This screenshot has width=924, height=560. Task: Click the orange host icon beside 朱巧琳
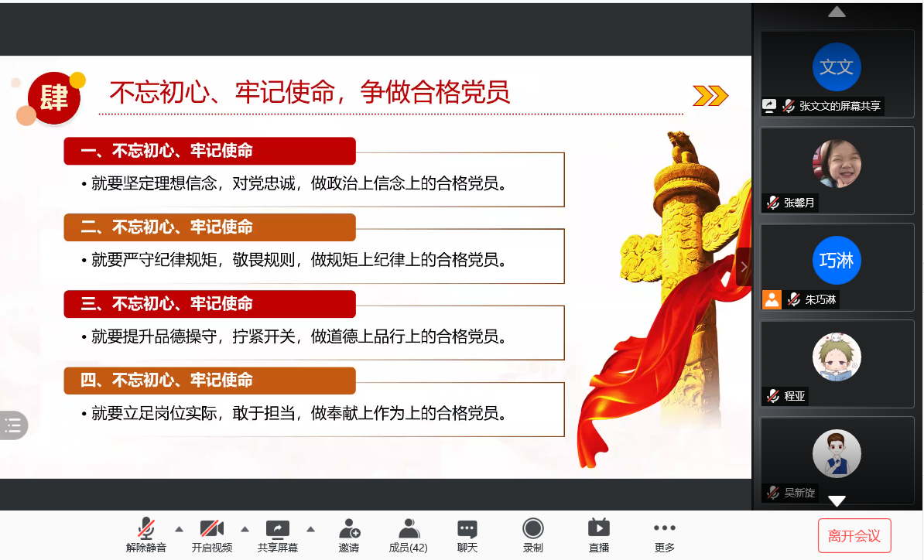772,299
